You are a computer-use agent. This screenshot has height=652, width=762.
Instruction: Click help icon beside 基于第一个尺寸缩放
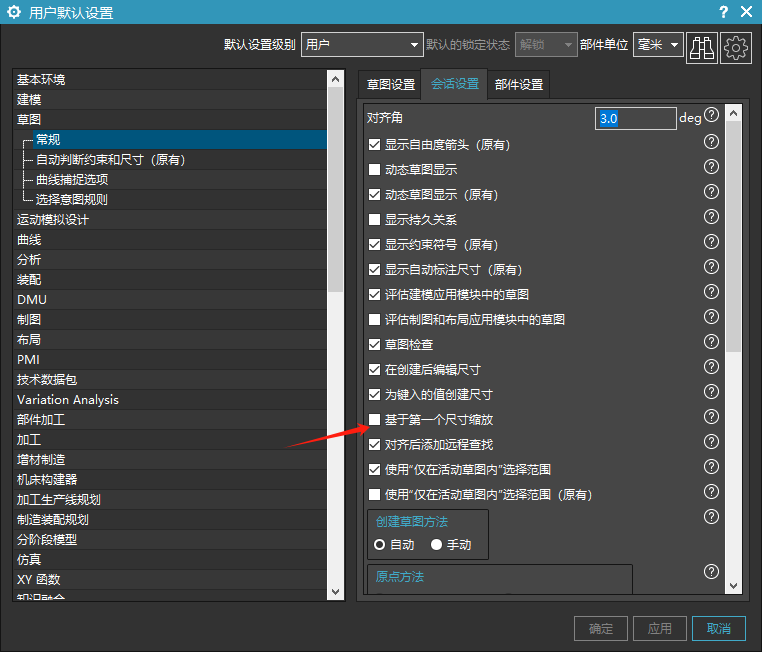click(x=711, y=417)
